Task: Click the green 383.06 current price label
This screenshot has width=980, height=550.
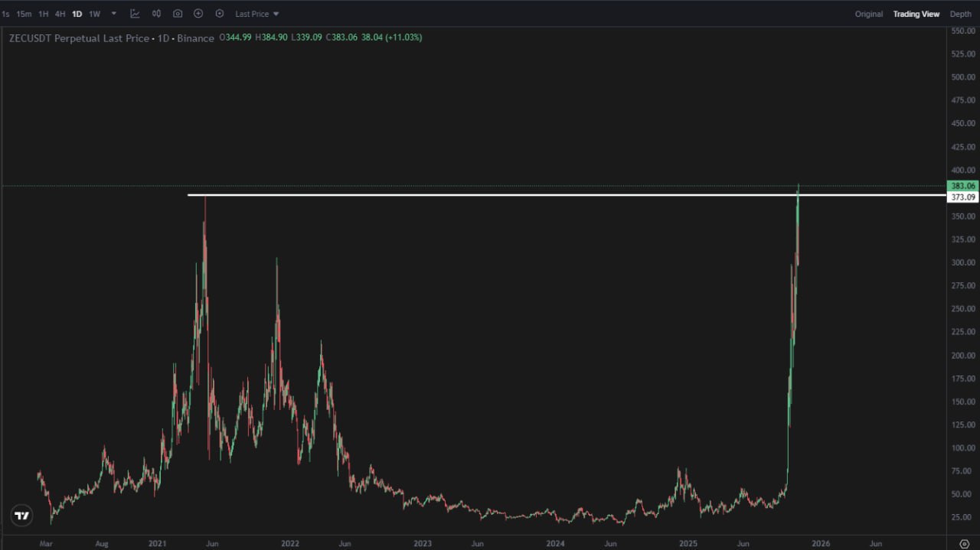Action: click(962, 186)
